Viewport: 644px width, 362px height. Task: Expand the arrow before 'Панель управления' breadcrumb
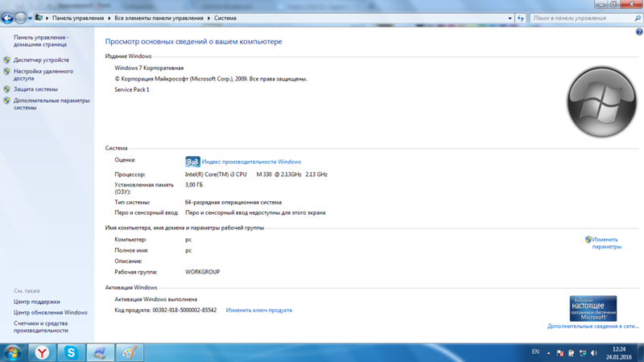[x=47, y=18]
